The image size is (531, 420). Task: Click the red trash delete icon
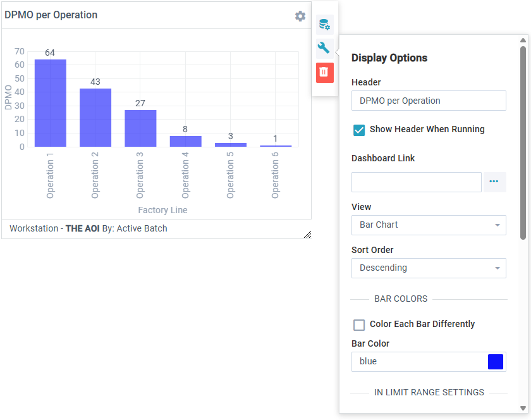click(x=324, y=72)
